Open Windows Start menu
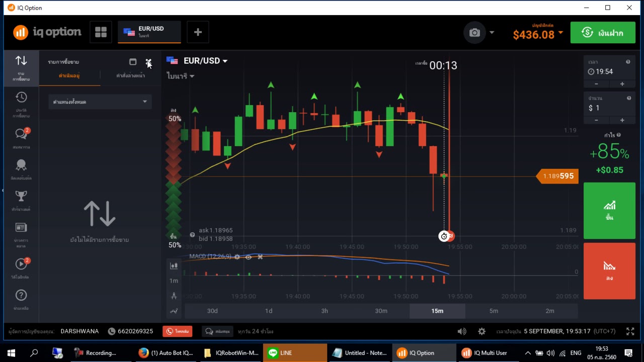 click(x=11, y=353)
